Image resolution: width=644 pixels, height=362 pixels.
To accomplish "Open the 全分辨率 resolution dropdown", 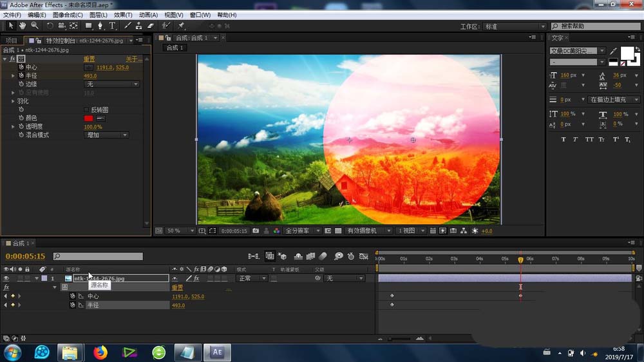I will [302, 231].
